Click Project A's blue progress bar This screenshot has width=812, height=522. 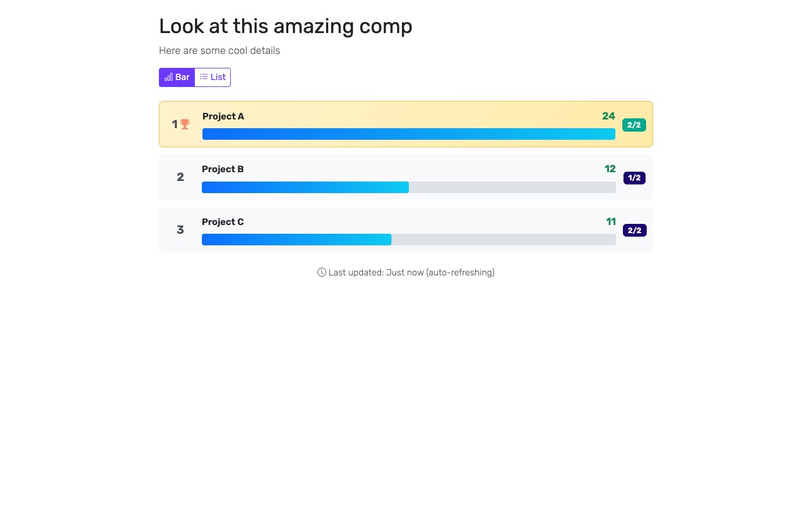point(408,133)
